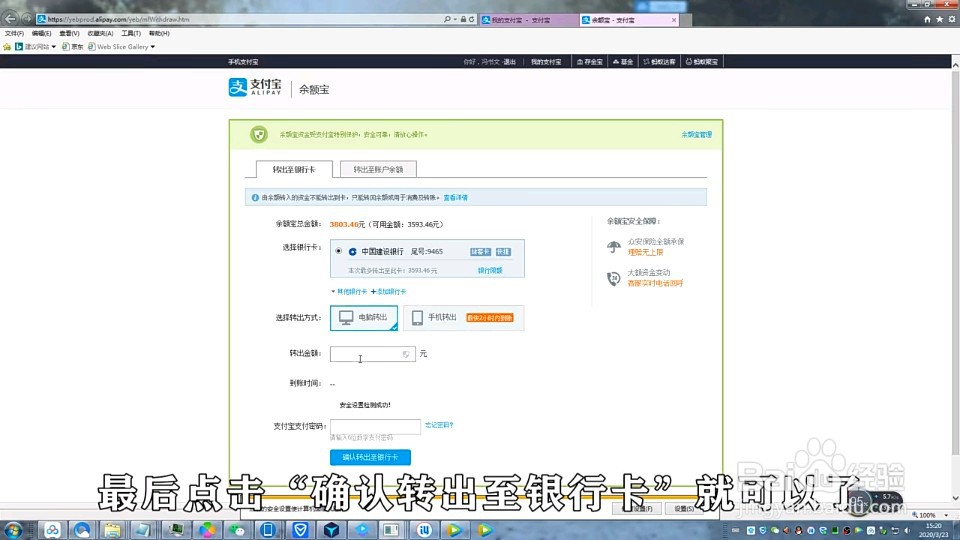Open the 3D cube taskbar icon
The image size is (960, 540).
pos(331,530)
